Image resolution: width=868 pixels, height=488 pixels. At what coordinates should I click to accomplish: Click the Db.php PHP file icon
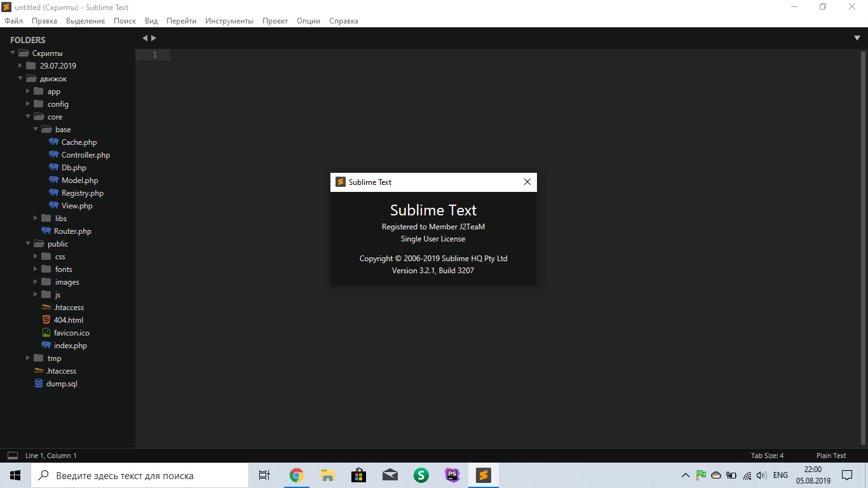coord(54,168)
